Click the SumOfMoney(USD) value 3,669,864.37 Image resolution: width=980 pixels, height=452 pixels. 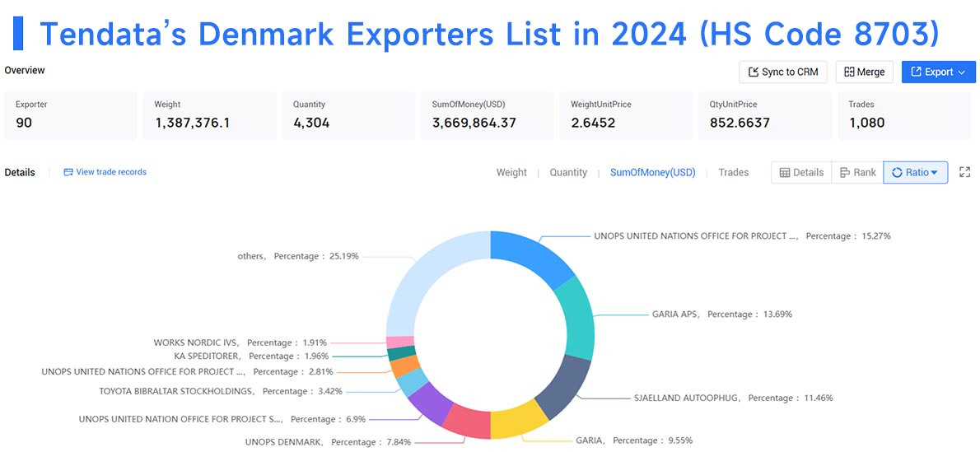(x=474, y=123)
